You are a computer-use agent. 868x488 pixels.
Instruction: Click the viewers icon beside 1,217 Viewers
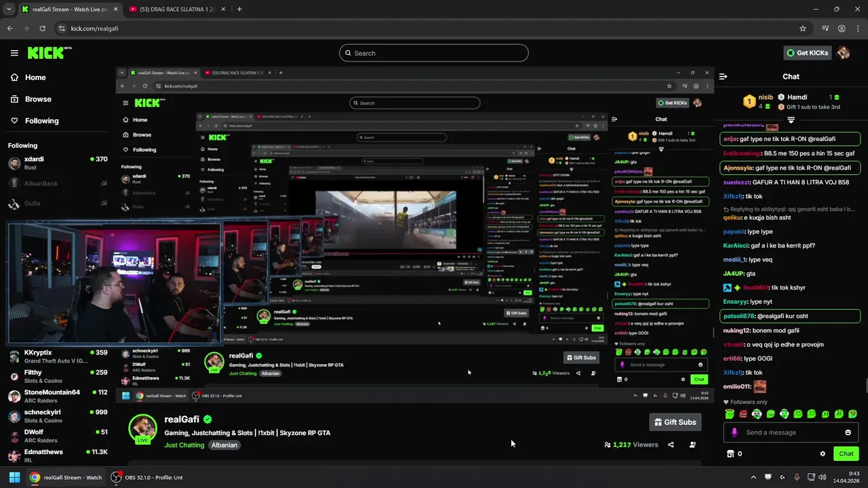click(x=608, y=445)
